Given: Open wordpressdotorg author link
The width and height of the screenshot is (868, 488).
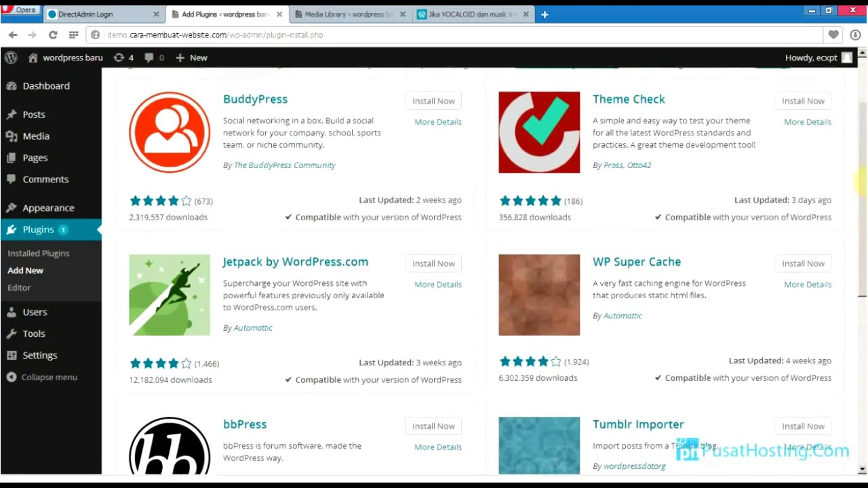Looking at the screenshot, I should pos(635,466).
